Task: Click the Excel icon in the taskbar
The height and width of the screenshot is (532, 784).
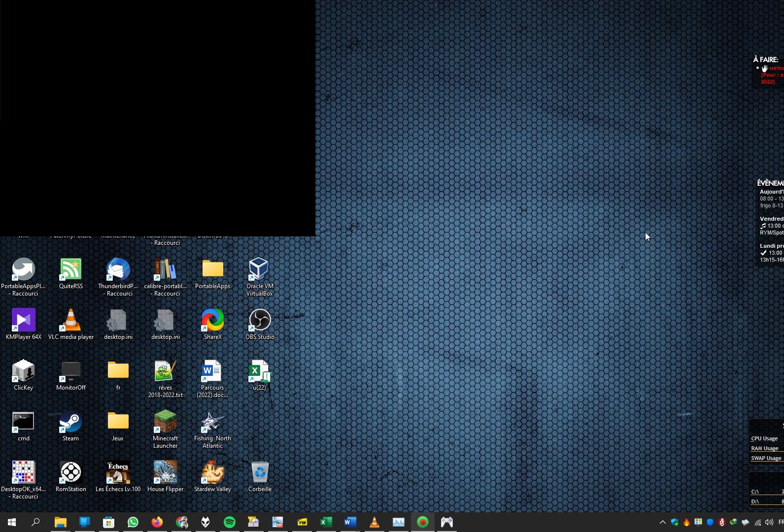Action: point(326,522)
